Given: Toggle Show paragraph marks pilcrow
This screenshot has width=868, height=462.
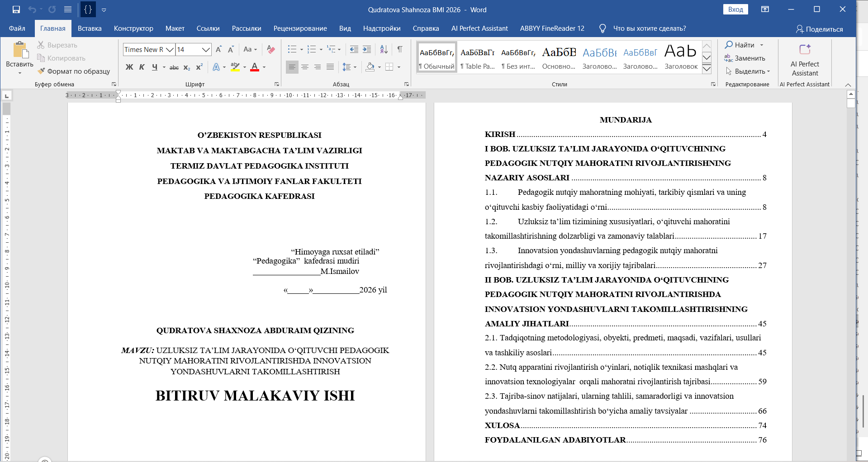Looking at the screenshot, I should (x=400, y=49).
